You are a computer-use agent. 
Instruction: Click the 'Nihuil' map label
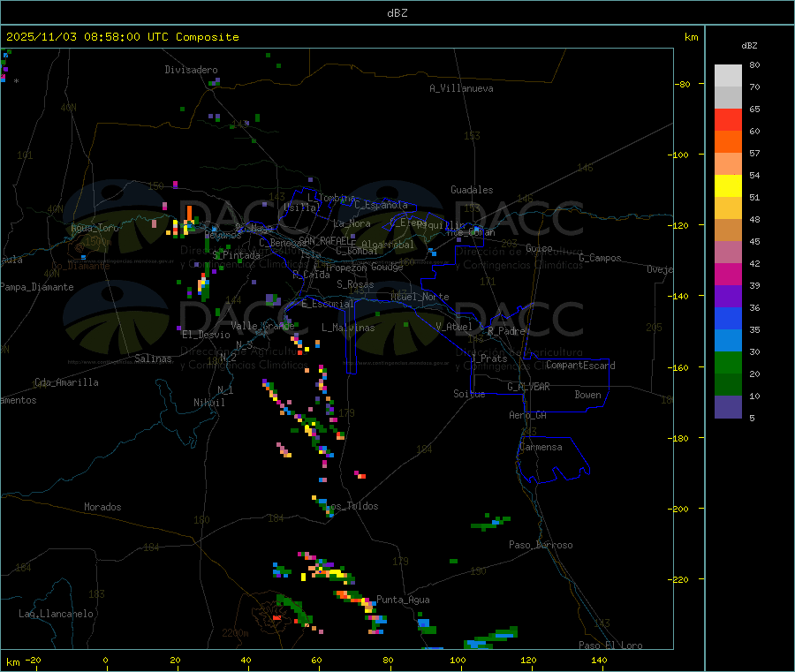click(208, 403)
